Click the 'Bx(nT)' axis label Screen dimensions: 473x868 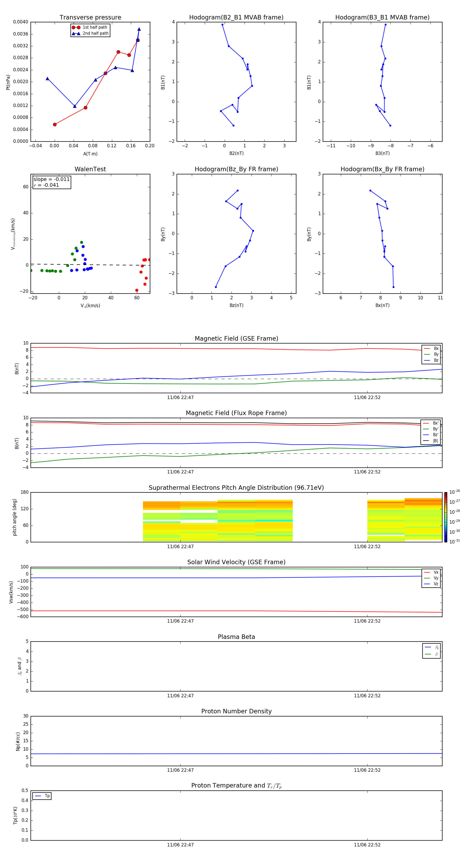382,305
